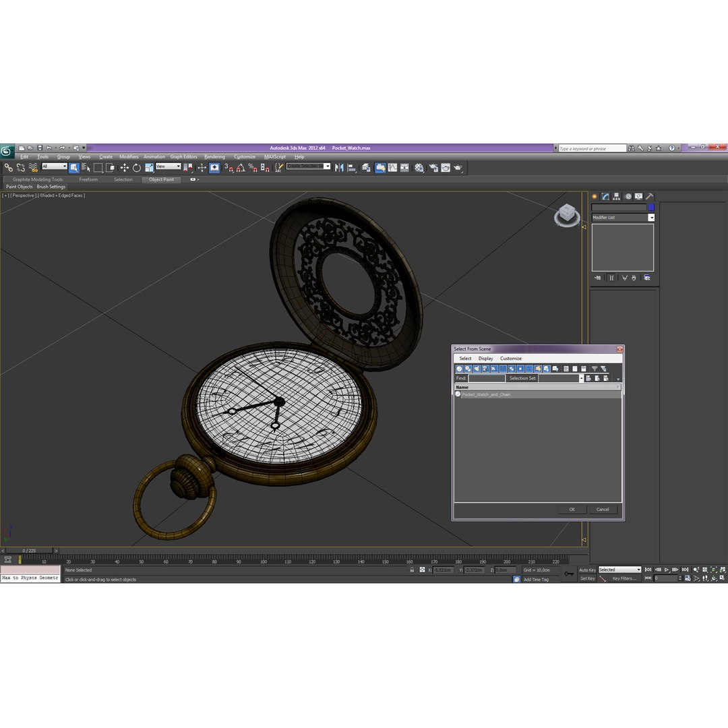The width and height of the screenshot is (728, 728).
Task: Open Render Setup dialog
Action: tap(433, 168)
